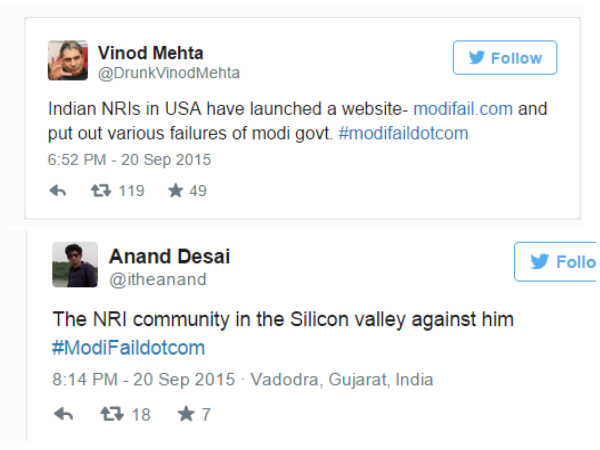Open the #modifaildotcom hashtag in Vinod's tweet
This screenshot has height=450, width=600.
click(x=403, y=134)
